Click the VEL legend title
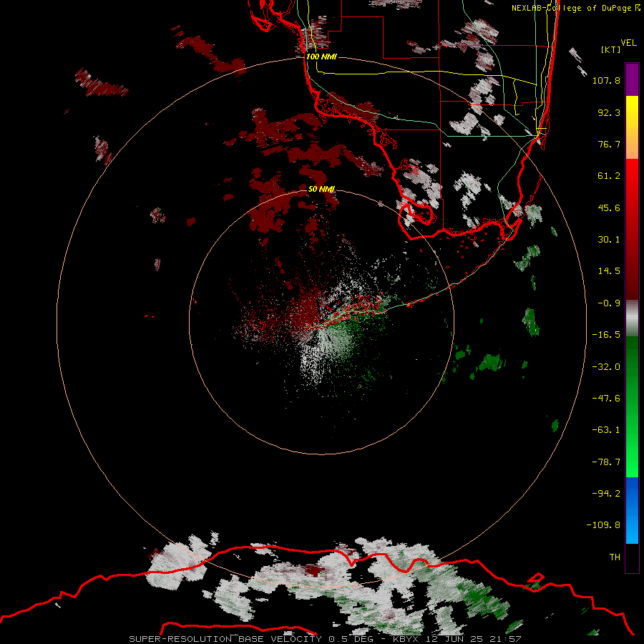Screen dimensions: 644x644 coord(628,43)
